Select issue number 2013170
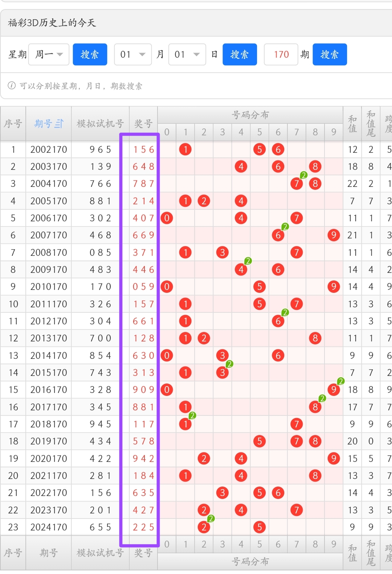 pyautogui.click(x=49, y=338)
